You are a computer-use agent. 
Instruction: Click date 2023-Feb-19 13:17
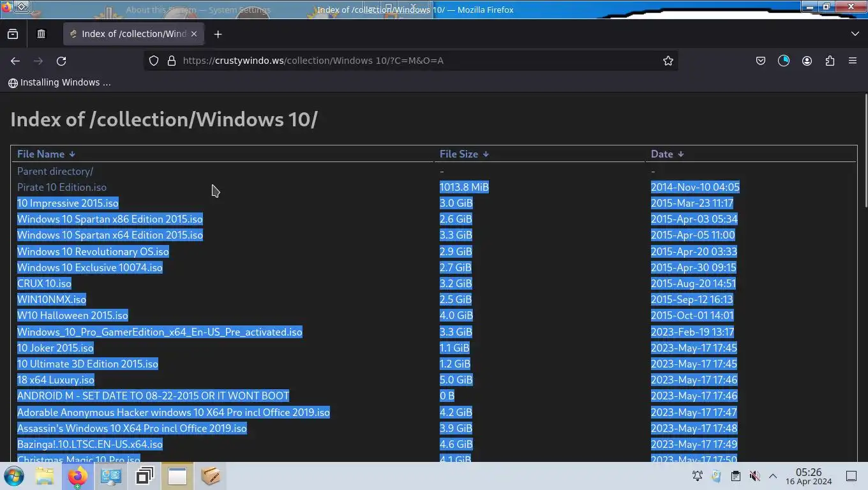point(692,332)
